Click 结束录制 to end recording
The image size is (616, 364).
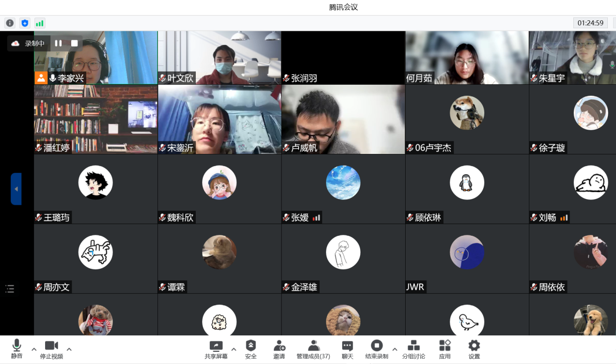click(377, 349)
